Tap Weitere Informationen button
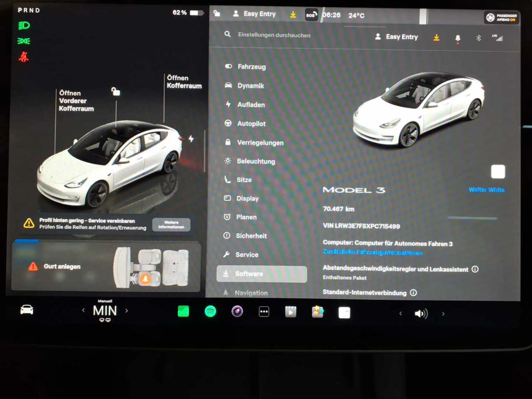This screenshot has height=399, width=532. (x=171, y=225)
